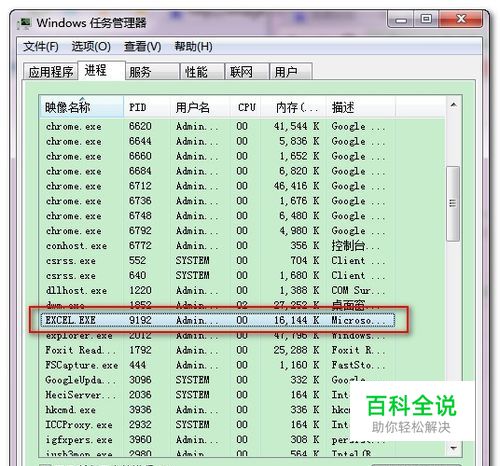Close the Task Manager window
Screen dimensions: 500x466
point(461,20)
